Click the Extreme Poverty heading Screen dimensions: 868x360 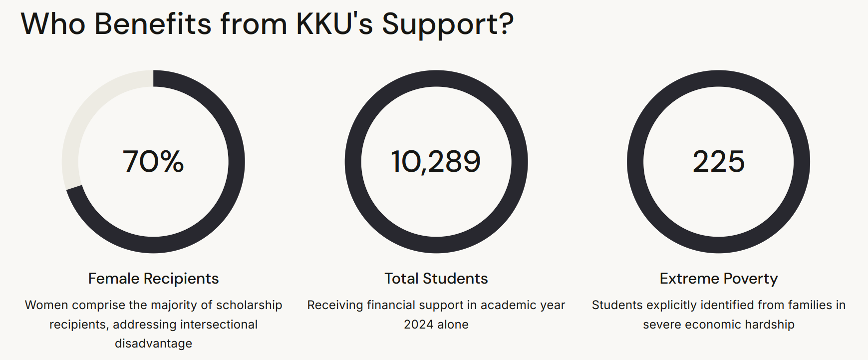click(718, 279)
